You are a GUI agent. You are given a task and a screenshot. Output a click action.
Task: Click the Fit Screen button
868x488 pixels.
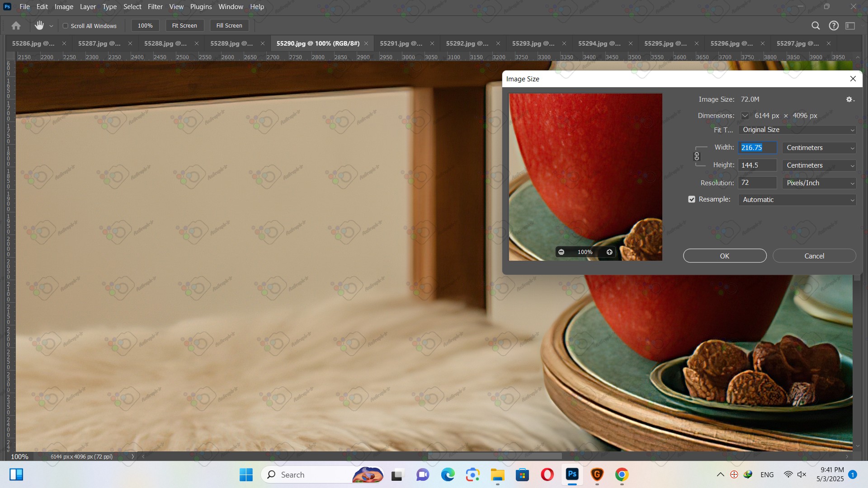184,26
